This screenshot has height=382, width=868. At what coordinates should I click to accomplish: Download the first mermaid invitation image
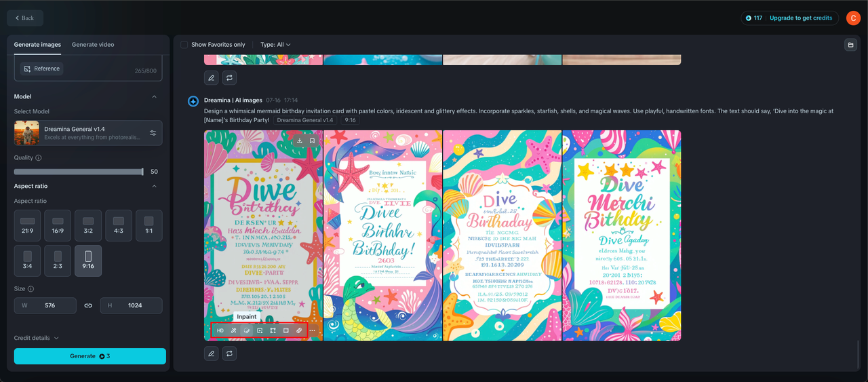pyautogui.click(x=300, y=141)
